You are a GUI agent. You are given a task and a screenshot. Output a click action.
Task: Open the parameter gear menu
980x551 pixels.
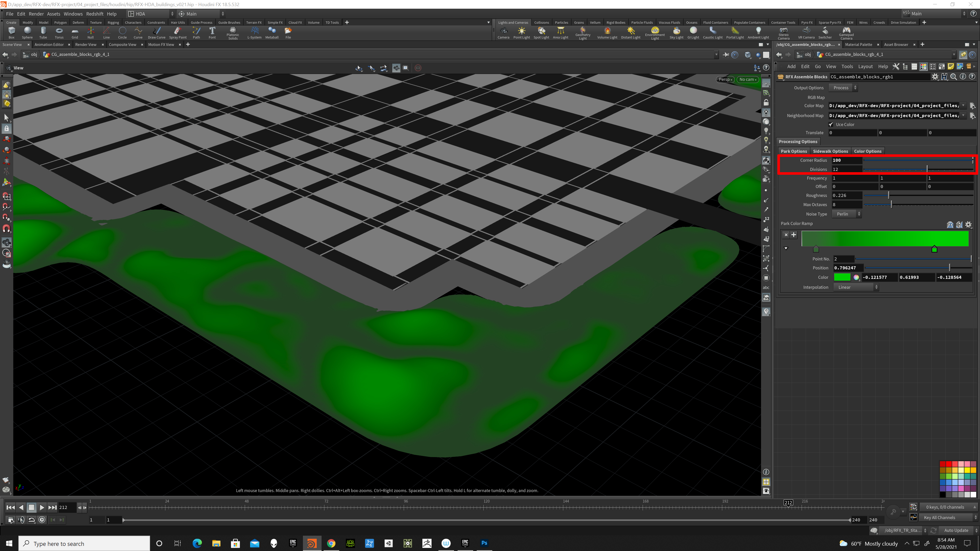coord(935,77)
